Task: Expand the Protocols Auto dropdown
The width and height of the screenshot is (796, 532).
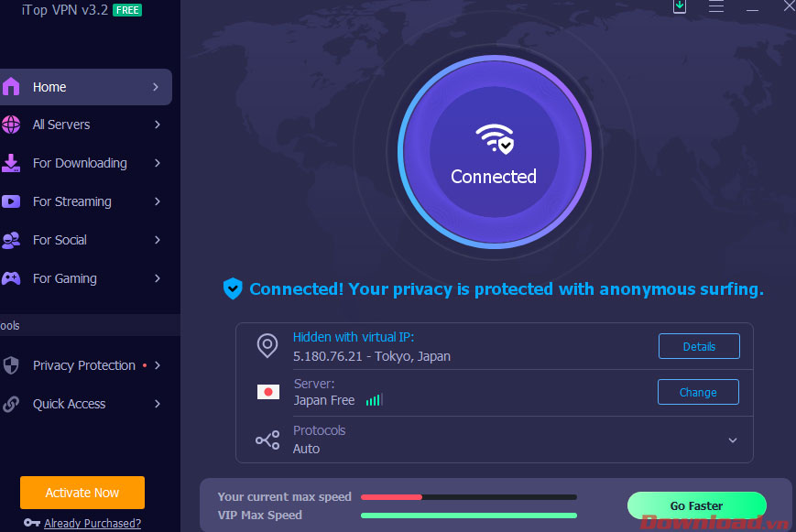Action: 732,440
